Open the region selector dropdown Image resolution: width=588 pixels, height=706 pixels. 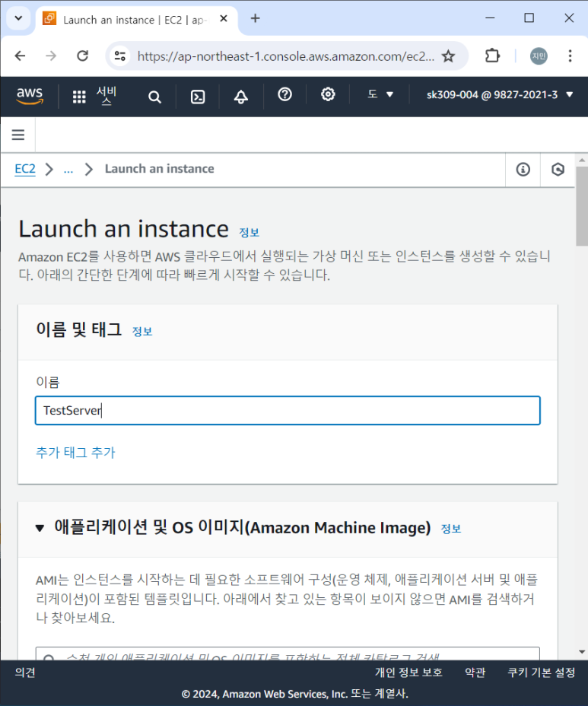click(380, 94)
